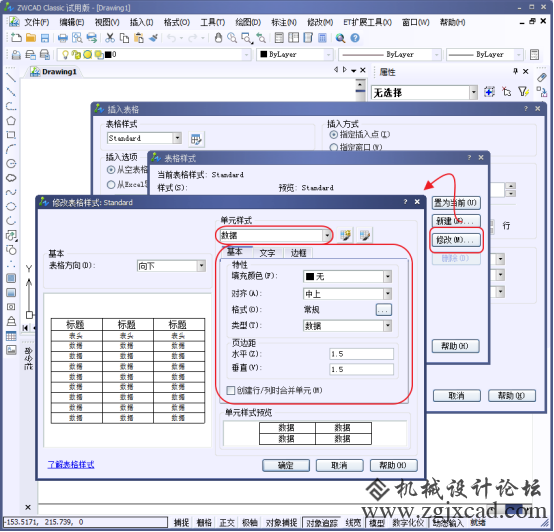The image size is (554, 532).
Task: Open the 对齐 alignment dropdown
Action: (388, 294)
